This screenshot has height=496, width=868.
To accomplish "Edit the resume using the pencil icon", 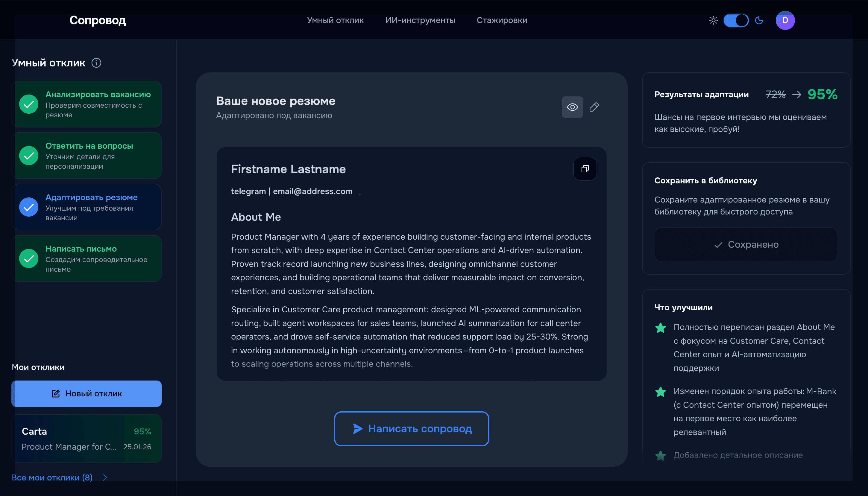I will [x=594, y=107].
